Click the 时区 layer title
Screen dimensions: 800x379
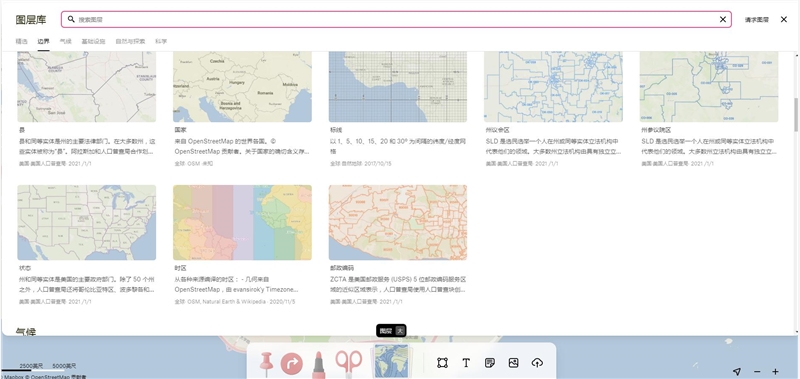(x=181, y=268)
